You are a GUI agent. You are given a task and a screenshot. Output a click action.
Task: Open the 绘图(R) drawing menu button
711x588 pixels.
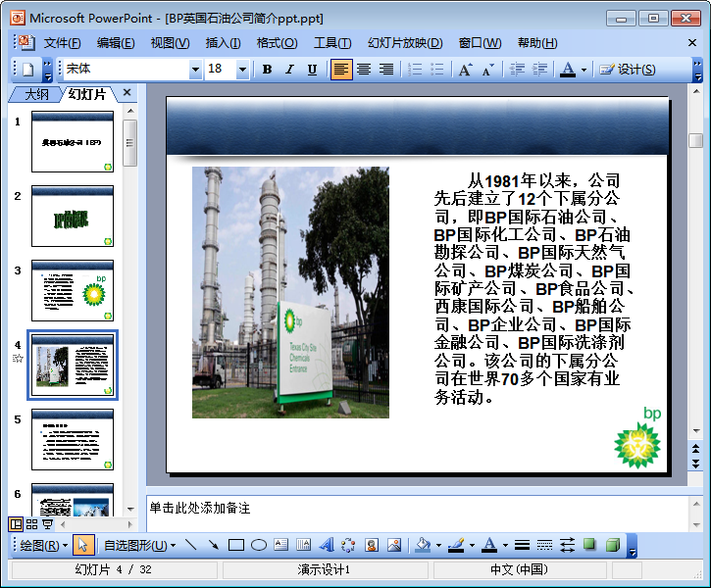pyautogui.click(x=44, y=546)
